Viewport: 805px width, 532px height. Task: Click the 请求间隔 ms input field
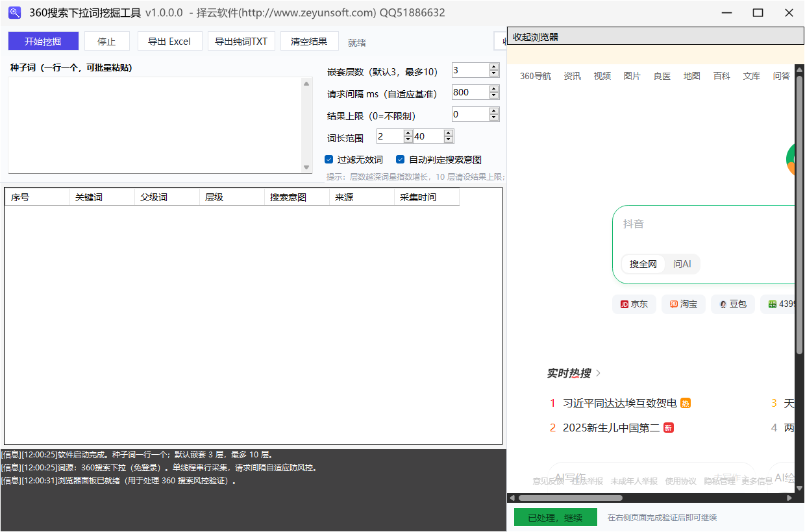coord(471,92)
